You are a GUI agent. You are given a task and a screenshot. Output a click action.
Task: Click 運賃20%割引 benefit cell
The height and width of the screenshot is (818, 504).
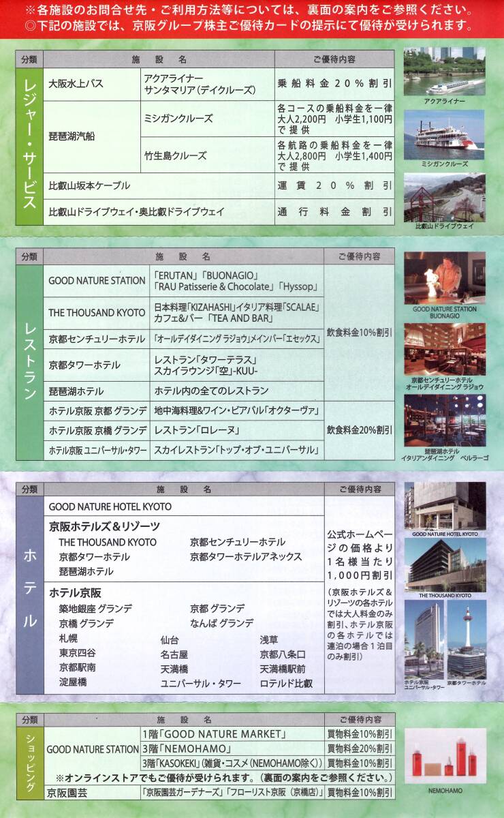click(334, 185)
